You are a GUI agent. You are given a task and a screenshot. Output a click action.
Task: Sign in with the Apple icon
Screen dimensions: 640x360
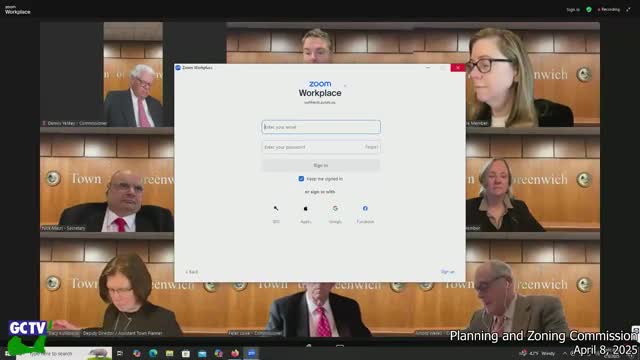(x=306, y=209)
